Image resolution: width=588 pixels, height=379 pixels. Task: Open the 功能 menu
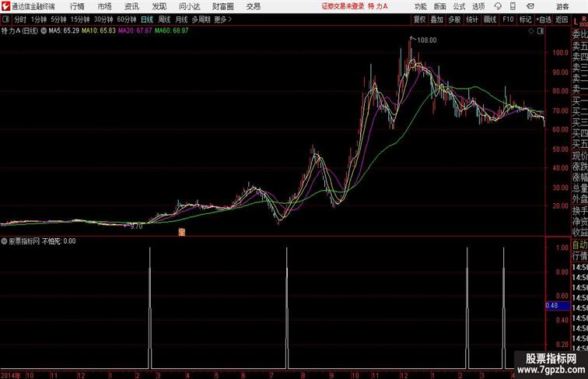point(420,6)
